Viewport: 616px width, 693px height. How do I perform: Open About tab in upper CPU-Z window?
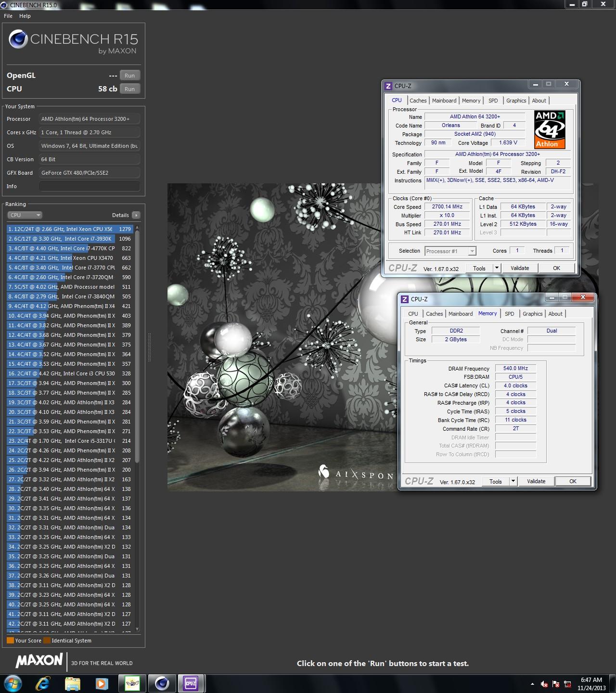tap(539, 101)
